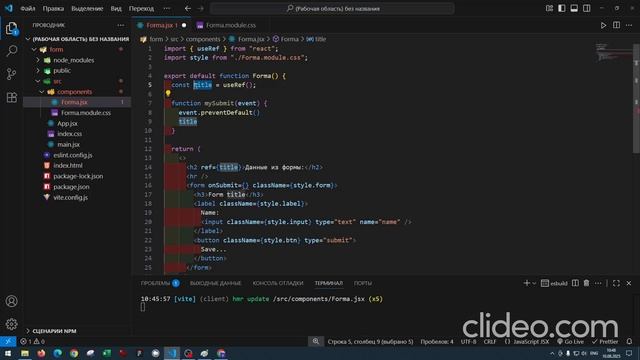Toggle the secondary side bar layout icon
The image size is (640, 360).
[587, 9]
